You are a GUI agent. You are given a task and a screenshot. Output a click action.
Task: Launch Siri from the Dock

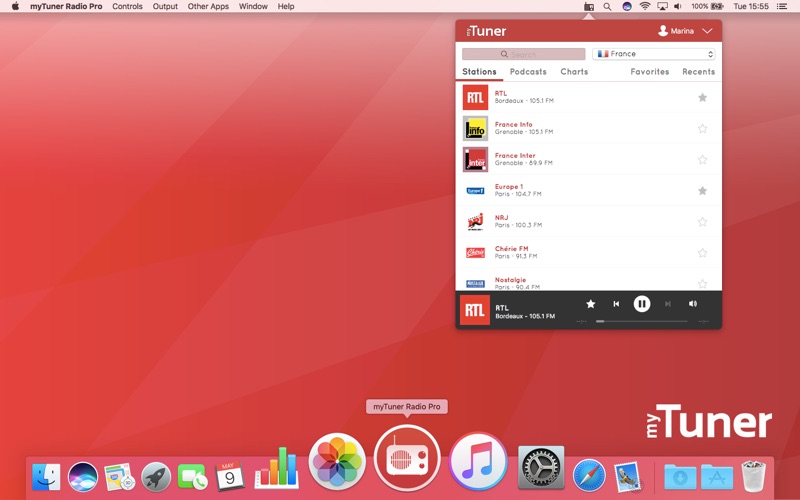pyautogui.click(x=83, y=477)
